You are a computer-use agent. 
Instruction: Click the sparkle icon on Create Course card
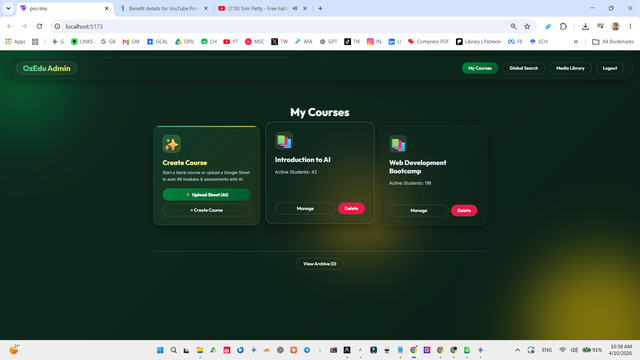tap(171, 144)
